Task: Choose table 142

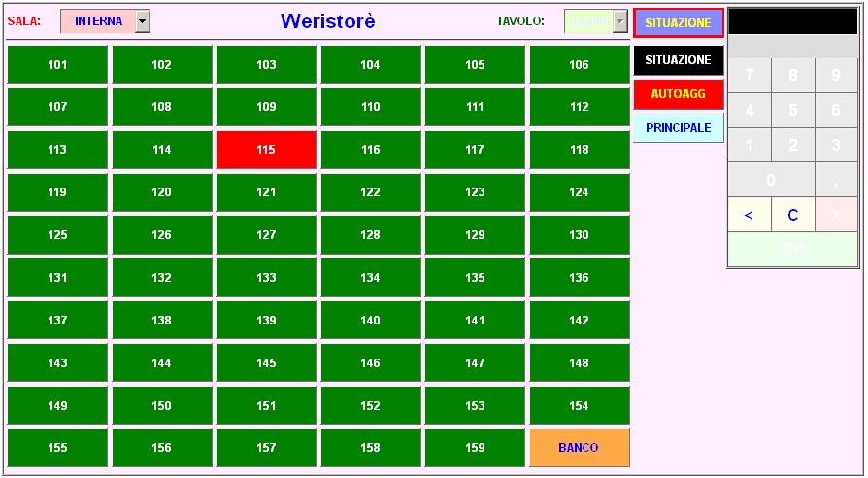Action: (x=579, y=321)
